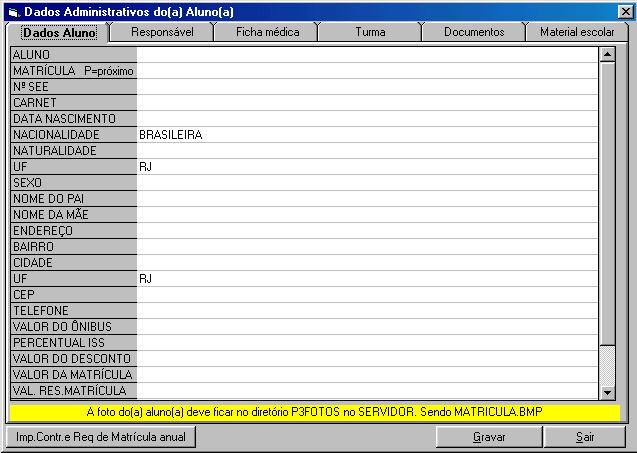The image size is (637, 453).
Task: Close the Dados Administrativos window
Action: tap(625, 10)
